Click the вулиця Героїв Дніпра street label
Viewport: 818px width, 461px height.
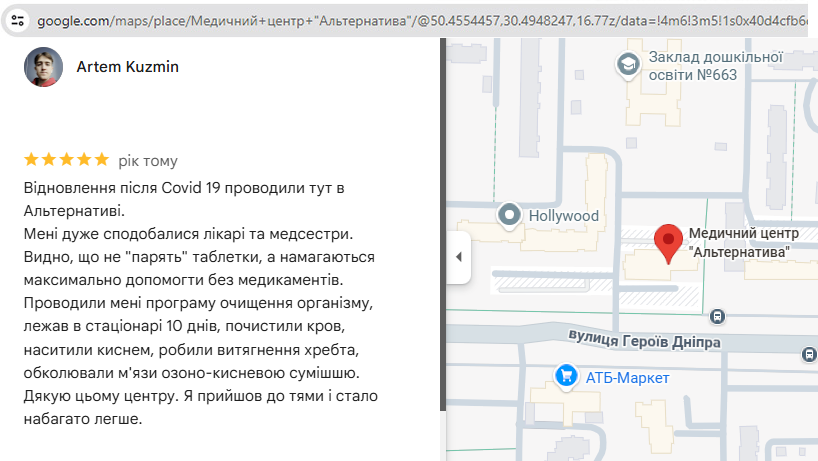pos(651,340)
